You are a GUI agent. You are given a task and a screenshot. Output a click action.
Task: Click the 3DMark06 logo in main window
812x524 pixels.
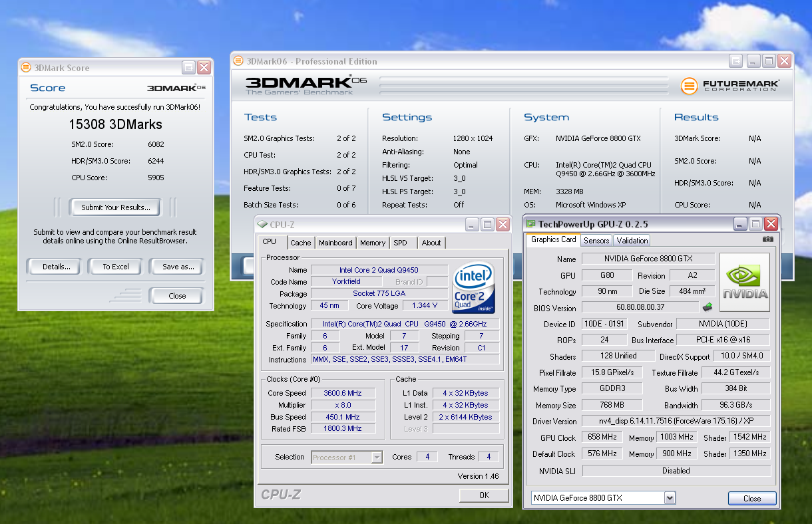tap(306, 85)
